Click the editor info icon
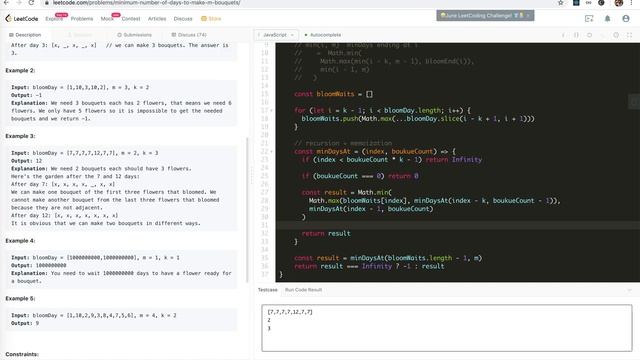The width and height of the screenshot is (640, 360). [563, 35]
